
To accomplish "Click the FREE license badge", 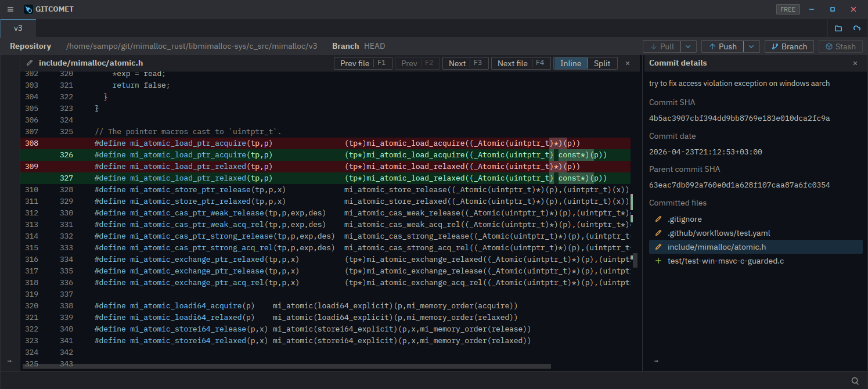I will (788, 9).
